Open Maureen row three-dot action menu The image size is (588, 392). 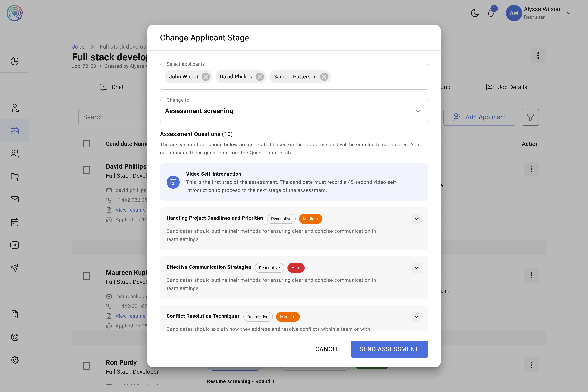click(532, 275)
